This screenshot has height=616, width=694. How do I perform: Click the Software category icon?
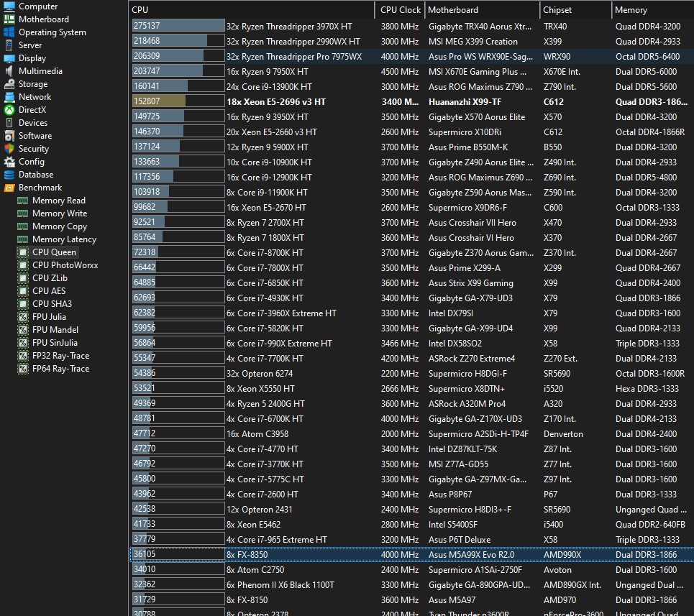coord(9,136)
